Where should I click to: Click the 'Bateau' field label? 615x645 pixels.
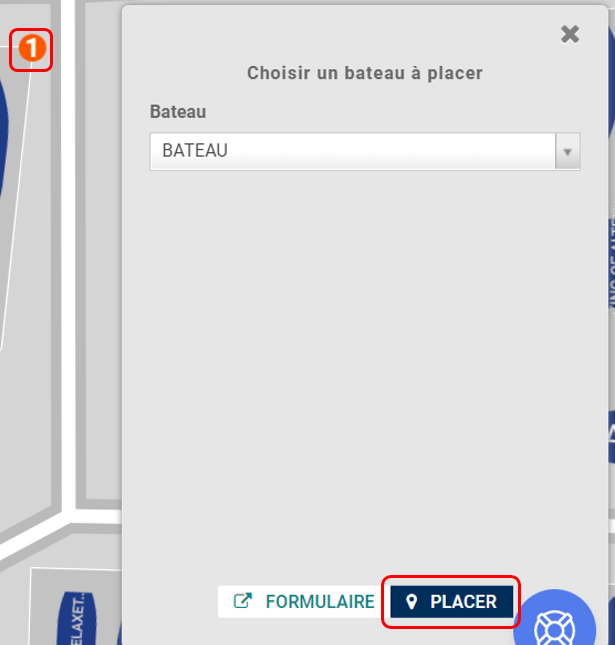click(178, 112)
